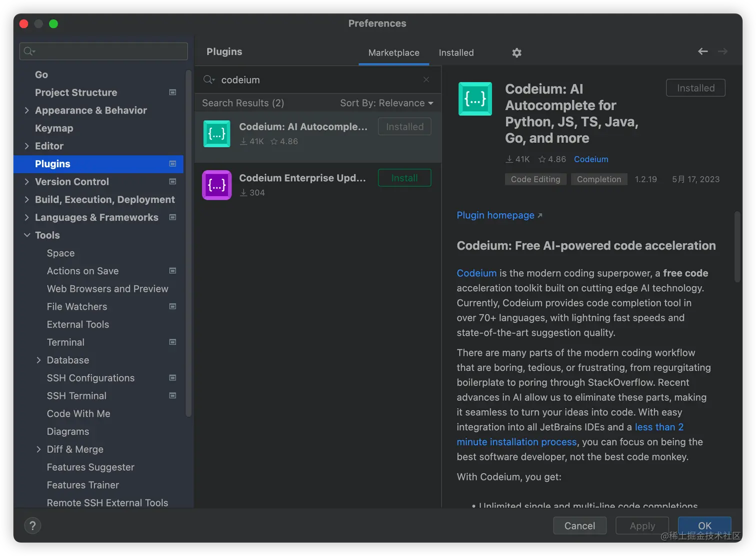Viewport: 756px width, 556px height.
Task: Install the Codeium Enterprise Updater plugin
Action: pyautogui.click(x=404, y=178)
